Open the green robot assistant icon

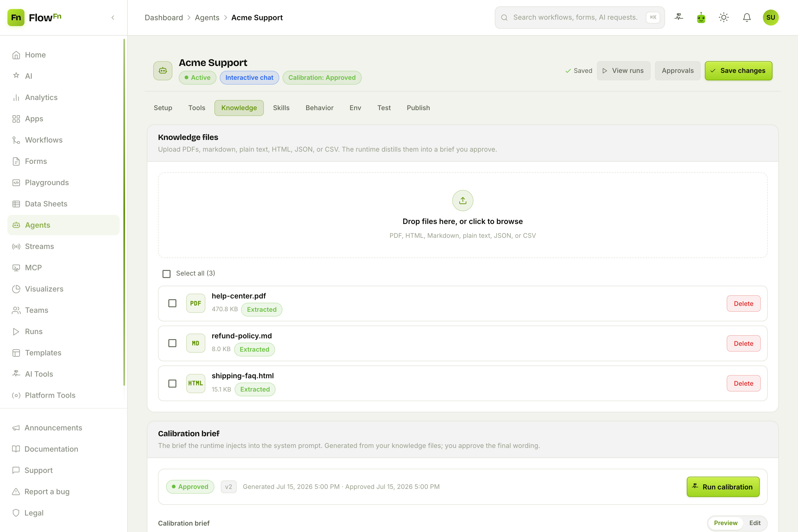pyautogui.click(x=701, y=17)
